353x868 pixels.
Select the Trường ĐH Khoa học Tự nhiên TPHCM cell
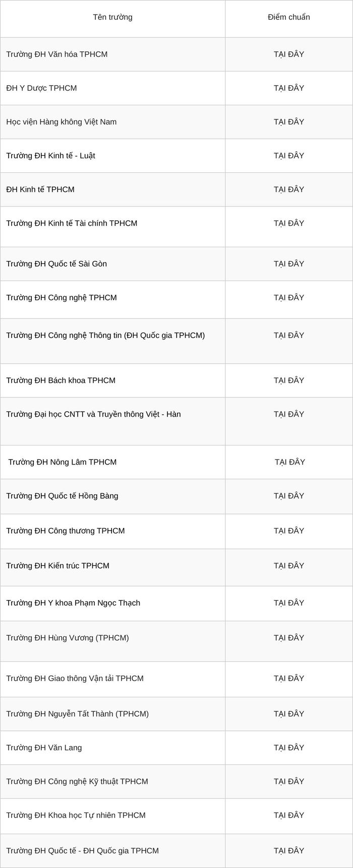(x=113, y=816)
